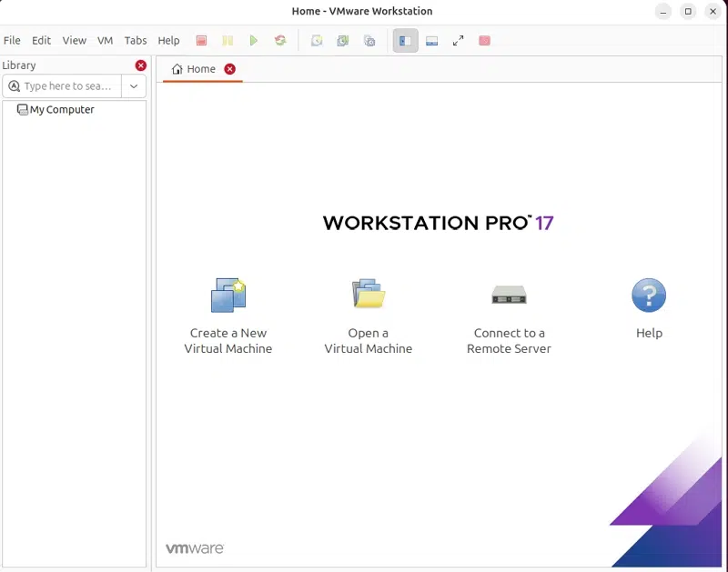
Task: Click the 'Open a Virtual Machine' label
Action: point(369,341)
